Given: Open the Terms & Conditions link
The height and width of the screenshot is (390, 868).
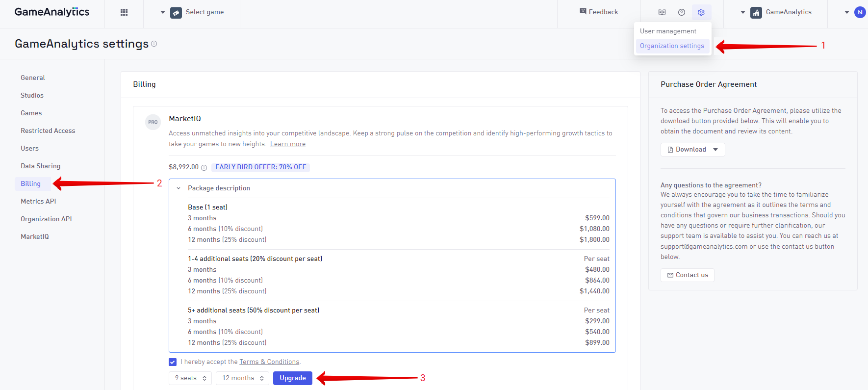Looking at the screenshot, I should [x=269, y=362].
